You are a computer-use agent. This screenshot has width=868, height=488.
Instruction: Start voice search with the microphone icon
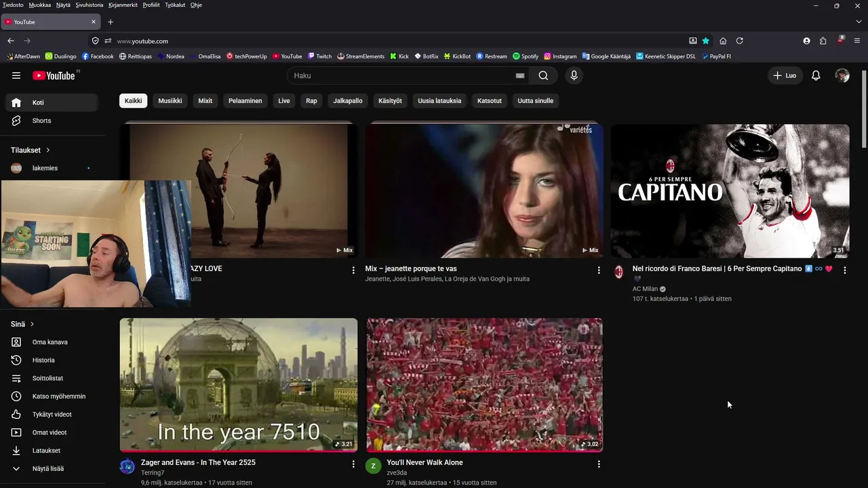click(x=574, y=75)
